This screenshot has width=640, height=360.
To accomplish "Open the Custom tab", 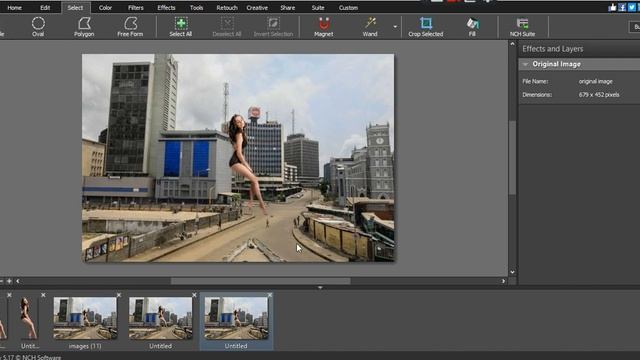I will coord(348,8).
